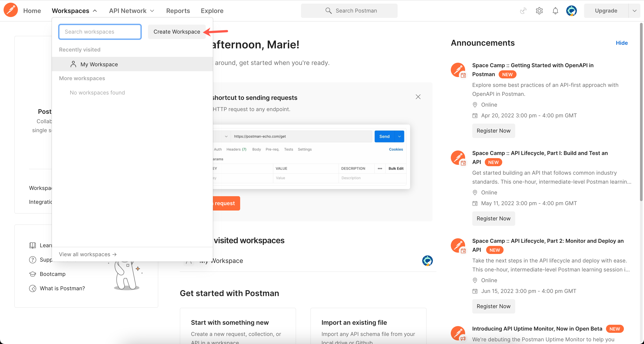Expand the API Network dropdown
The image size is (644, 344).
click(131, 11)
